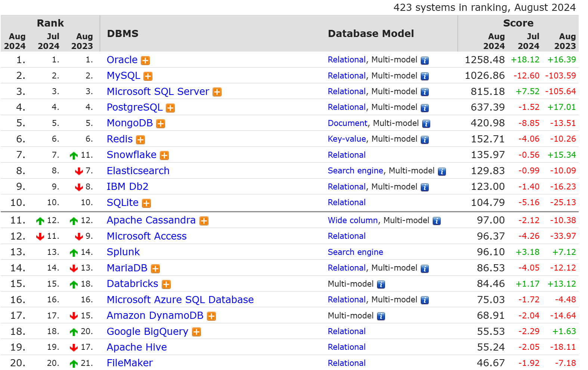Open the Apache Cassandra link
Image resolution: width=588 pixels, height=370 pixels.
[x=151, y=220]
